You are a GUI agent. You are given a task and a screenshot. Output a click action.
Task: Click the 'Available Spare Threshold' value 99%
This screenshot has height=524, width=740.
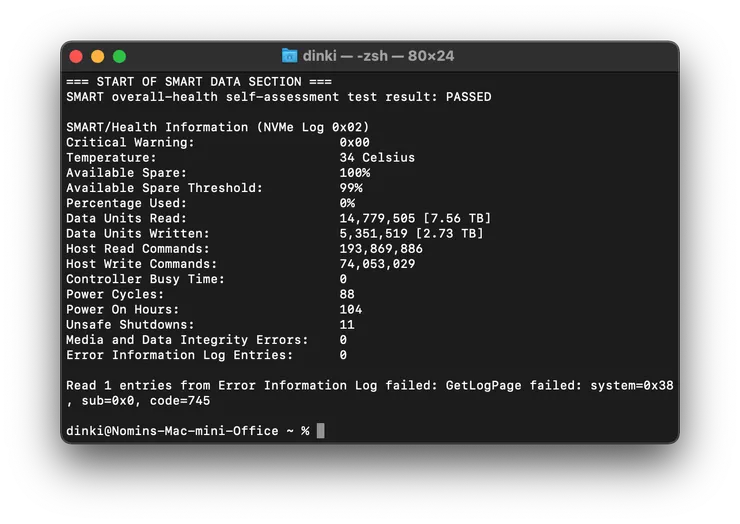coord(351,188)
